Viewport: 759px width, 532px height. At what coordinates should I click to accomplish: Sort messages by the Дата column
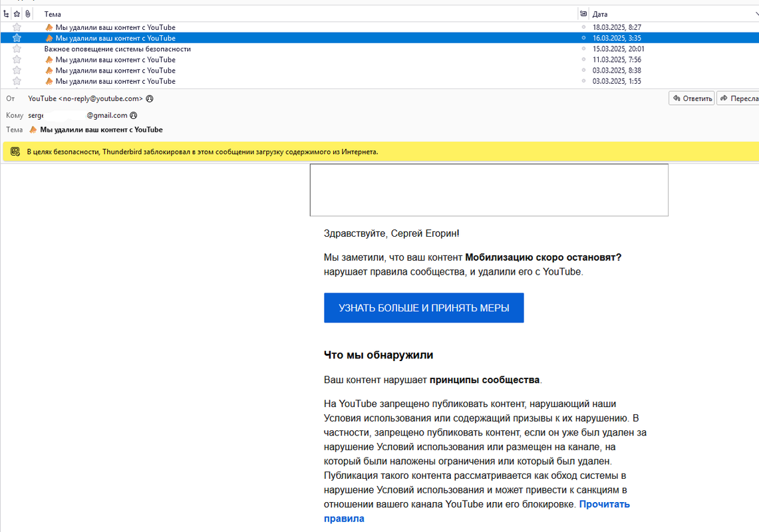click(600, 14)
